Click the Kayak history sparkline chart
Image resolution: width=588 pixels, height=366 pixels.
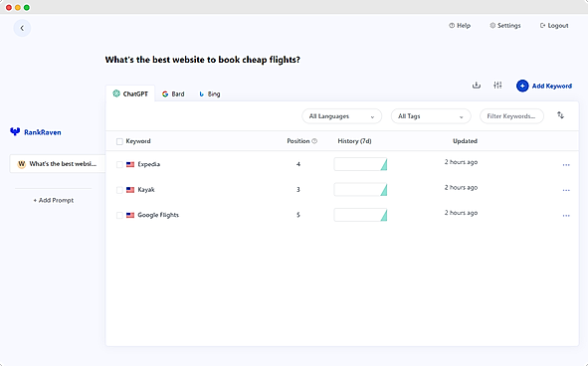click(x=360, y=190)
